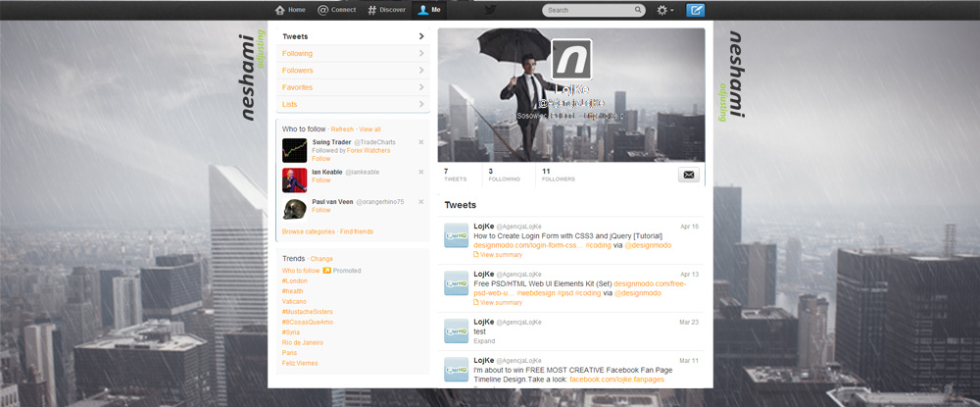
Task: Click the chevron beside Favorites
Action: coord(421,87)
